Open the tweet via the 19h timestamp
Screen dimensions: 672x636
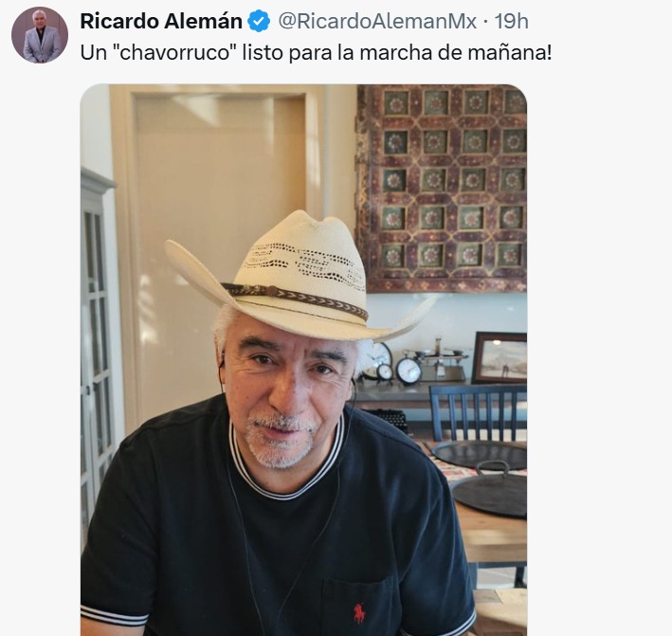511,22
